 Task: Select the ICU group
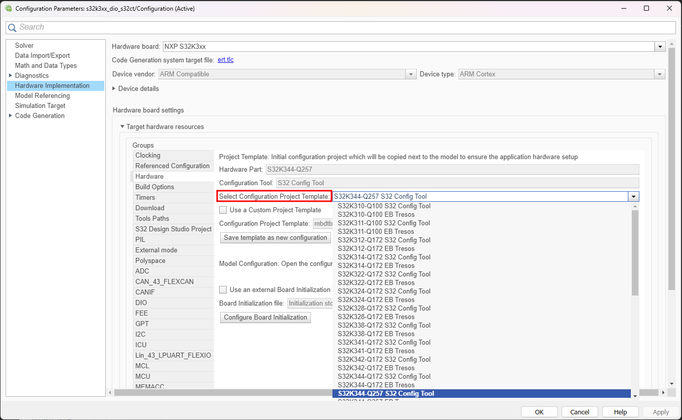[x=173, y=345]
